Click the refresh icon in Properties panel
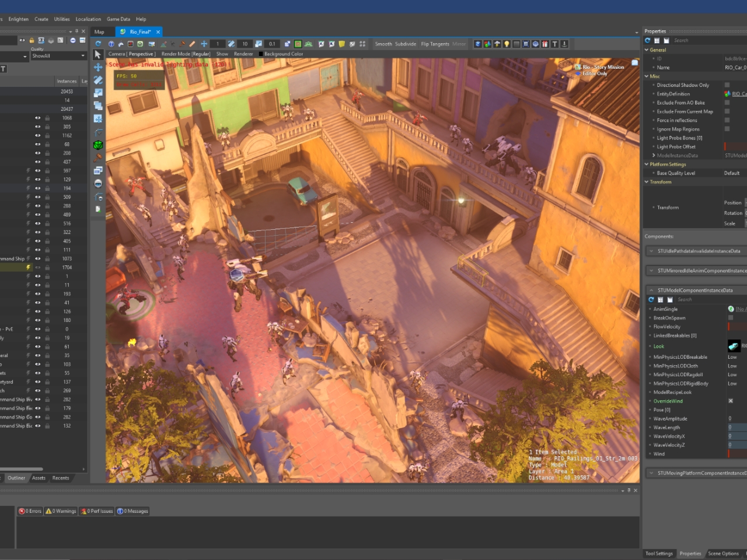This screenshot has height=560, width=747. pos(647,40)
